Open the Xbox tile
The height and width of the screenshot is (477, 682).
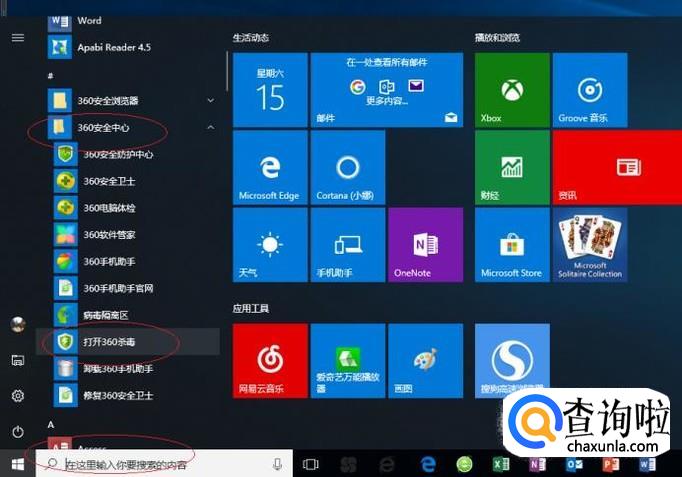tap(512, 90)
